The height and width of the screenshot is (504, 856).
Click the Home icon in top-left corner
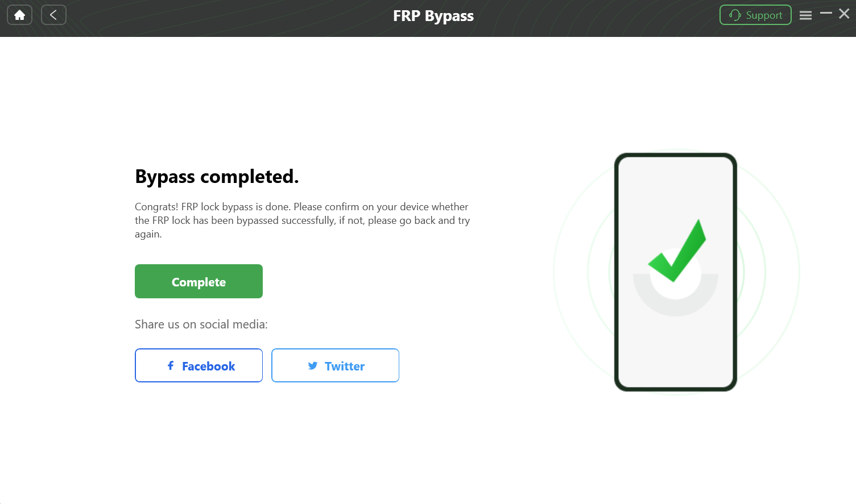point(19,14)
